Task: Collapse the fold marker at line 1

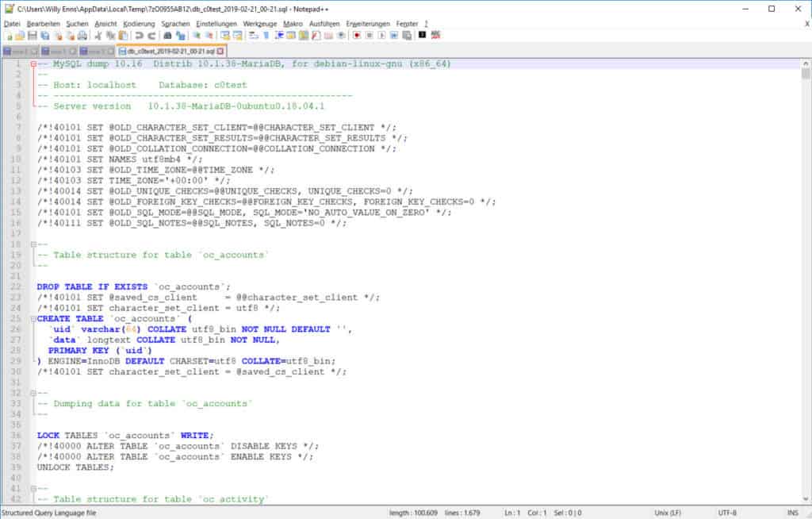Action: coord(32,63)
